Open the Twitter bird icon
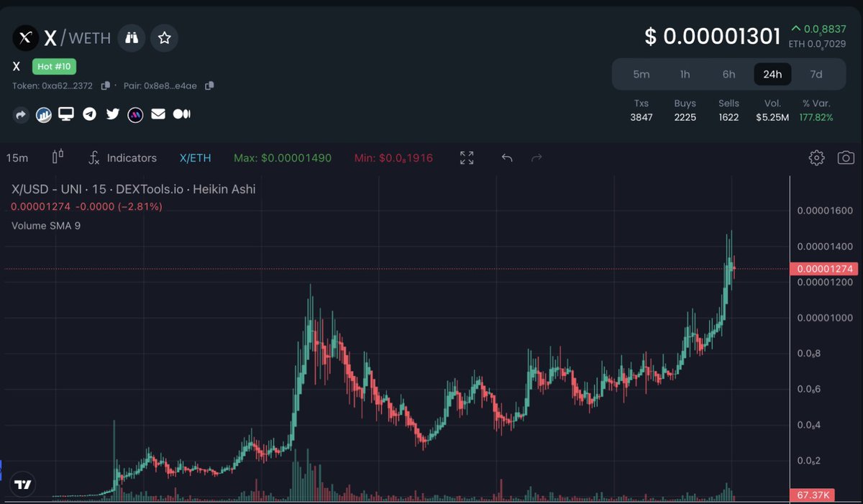 click(112, 114)
